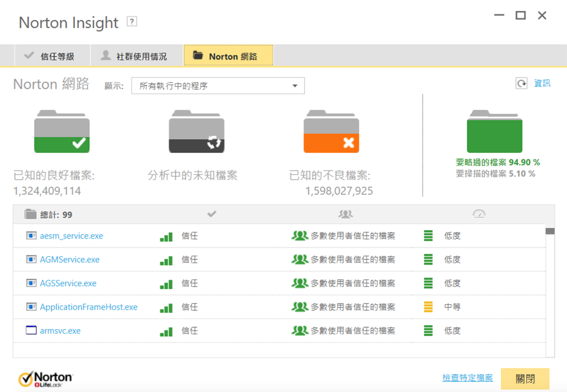Click 多數使用者信任的檔案 for aesm_service.exe

click(353, 236)
